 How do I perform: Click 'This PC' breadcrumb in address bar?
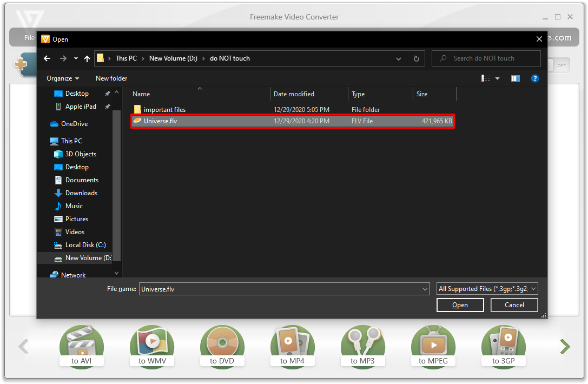click(126, 58)
